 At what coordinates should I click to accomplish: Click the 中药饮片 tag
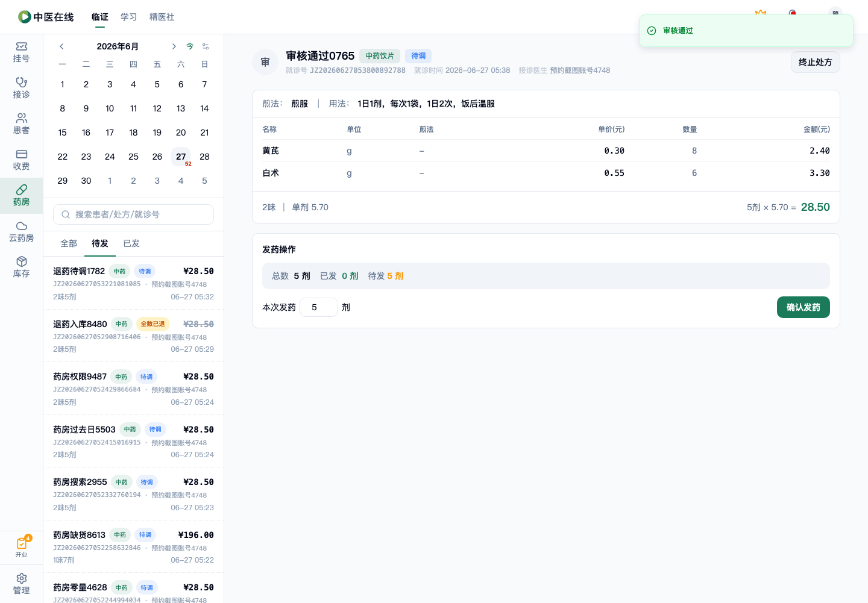coord(380,56)
